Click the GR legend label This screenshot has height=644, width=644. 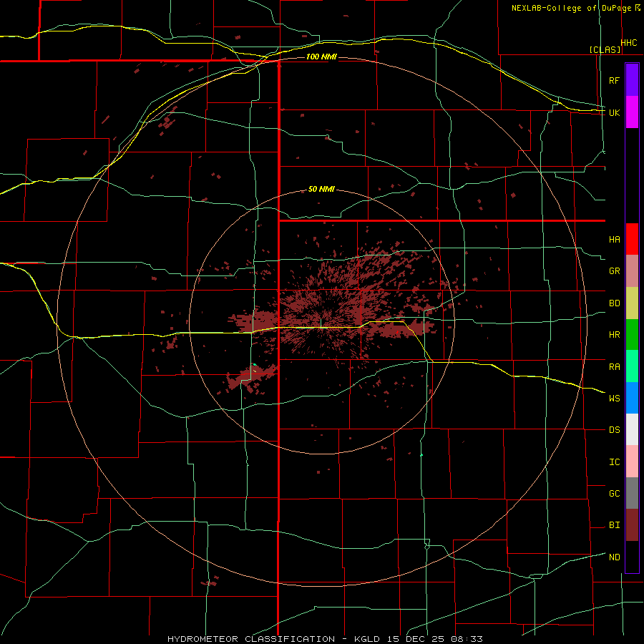pyautogui.click(x=614, y=271)
